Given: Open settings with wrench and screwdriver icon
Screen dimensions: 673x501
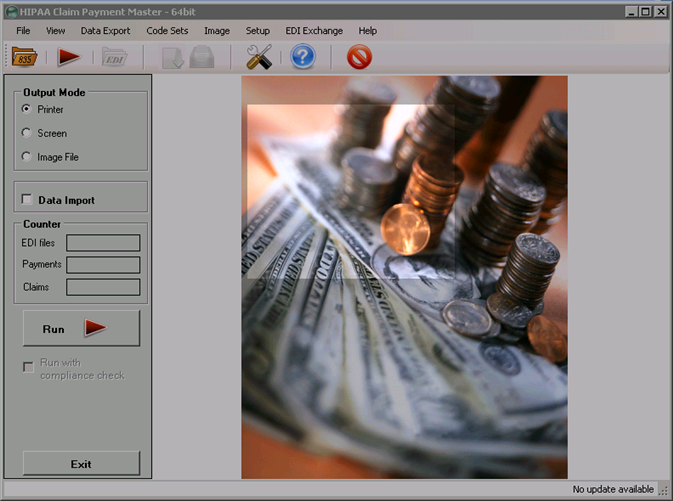Looking at the screenshot, I should click(259, 57).
